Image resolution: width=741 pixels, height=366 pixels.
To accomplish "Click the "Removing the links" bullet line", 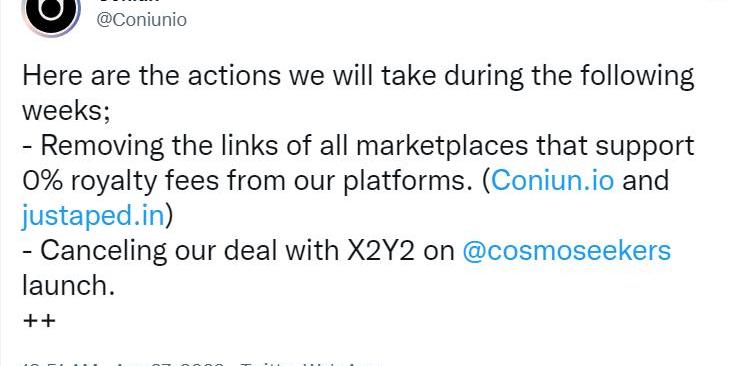I will point(358,146).
